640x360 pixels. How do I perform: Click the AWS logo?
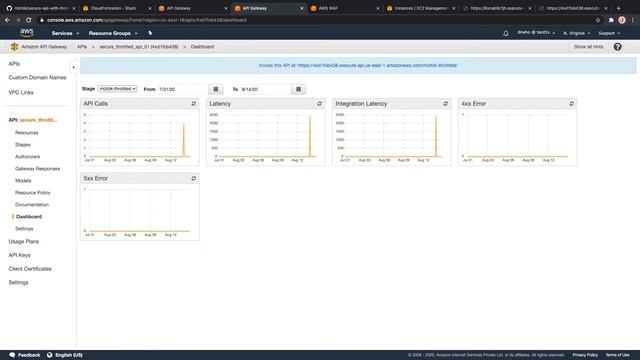(x=27, y=33)
